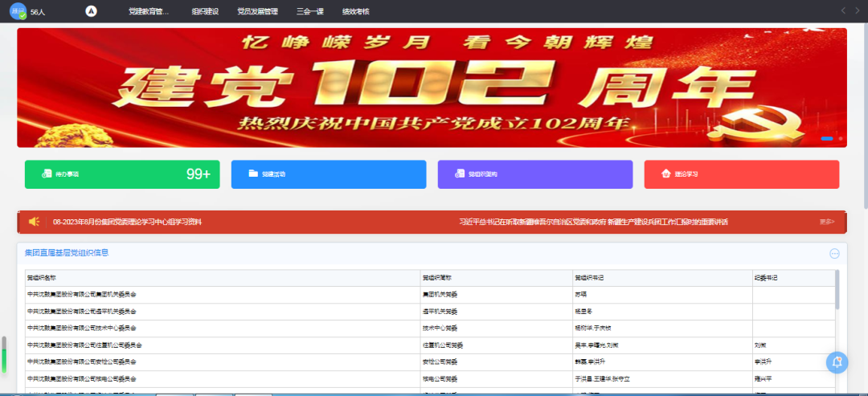Image resolution: width=868 pixels, height=396 pixels.
Task: Click the blue user avatar with green check
Action: (18, 11)
